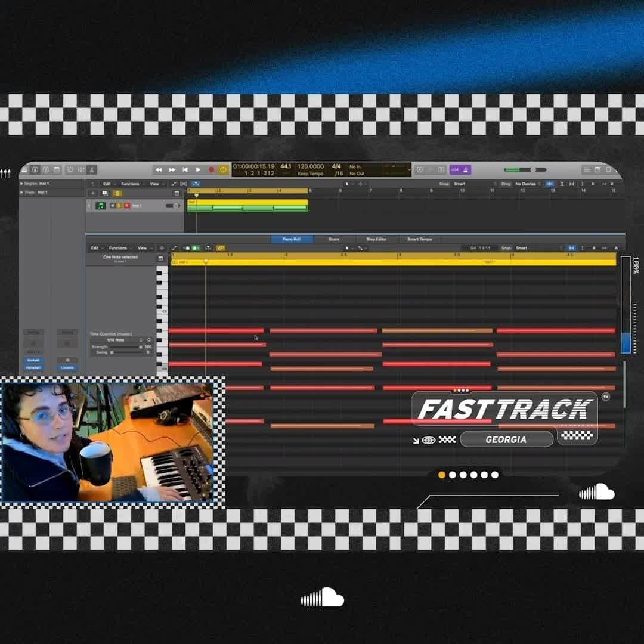
Task: Click the Fast Forward transport button
Action: click(x=172, y=169)
